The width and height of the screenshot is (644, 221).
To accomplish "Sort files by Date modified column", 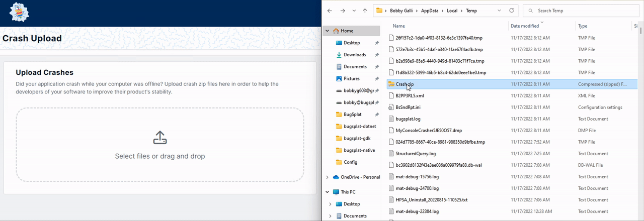I will coord(525,26).
